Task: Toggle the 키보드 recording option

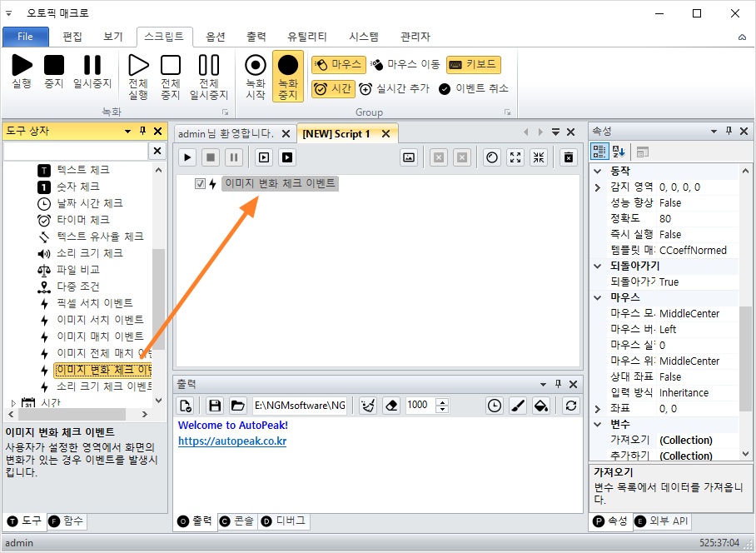Action: click(x=474, y=64)
